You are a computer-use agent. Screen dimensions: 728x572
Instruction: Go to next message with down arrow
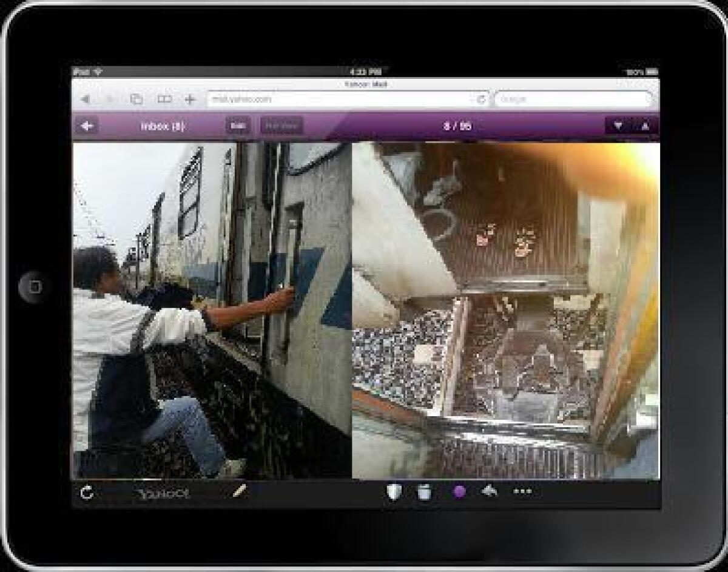coord(618,126)
